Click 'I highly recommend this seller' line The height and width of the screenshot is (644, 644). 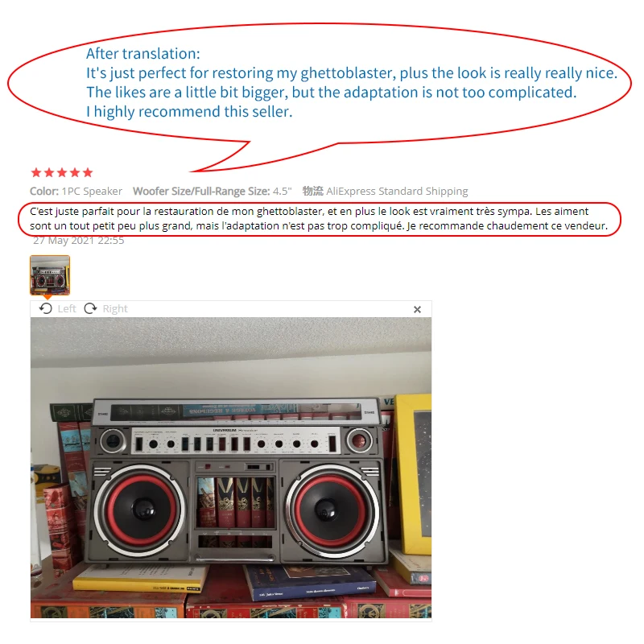(x=189, y=112)
